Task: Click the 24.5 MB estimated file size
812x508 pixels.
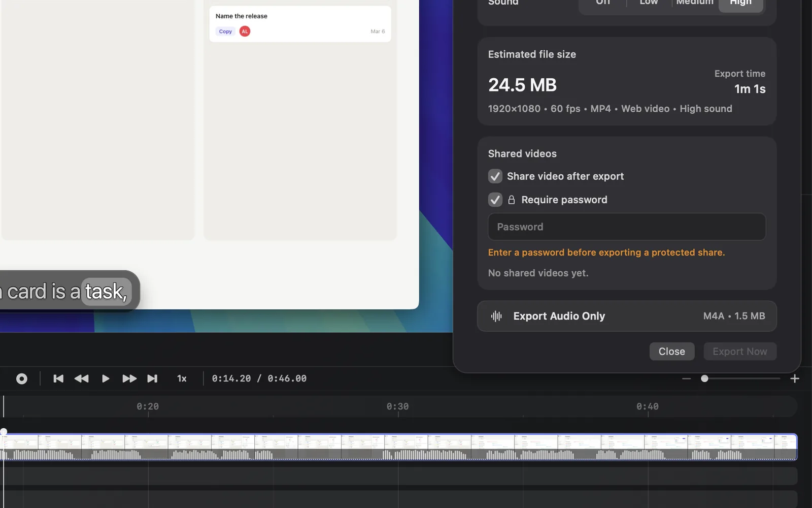Action: 522,85
